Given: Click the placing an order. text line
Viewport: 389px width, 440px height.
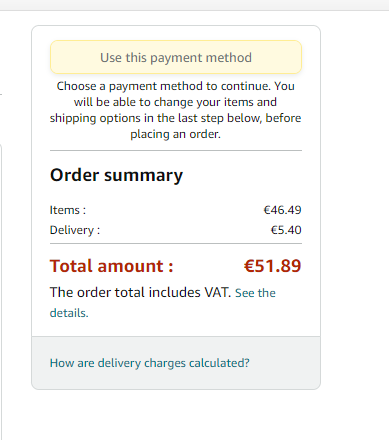Looking at the screenshot, I should 176,134.
